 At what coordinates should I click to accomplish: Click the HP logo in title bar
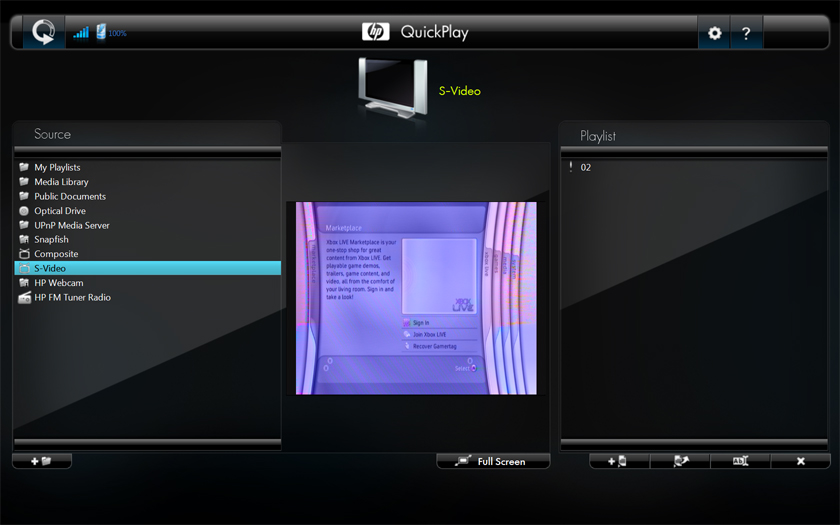point(376,32)
